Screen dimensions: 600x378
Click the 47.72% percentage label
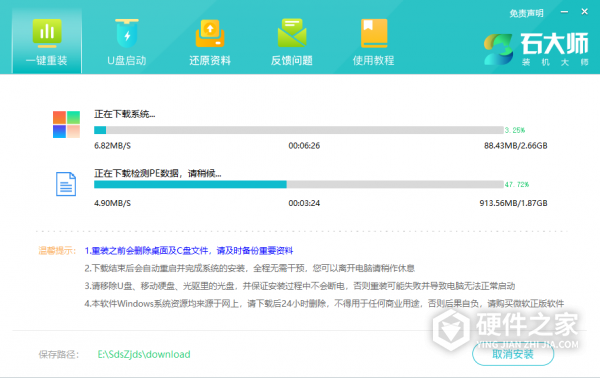coord(517,184)
